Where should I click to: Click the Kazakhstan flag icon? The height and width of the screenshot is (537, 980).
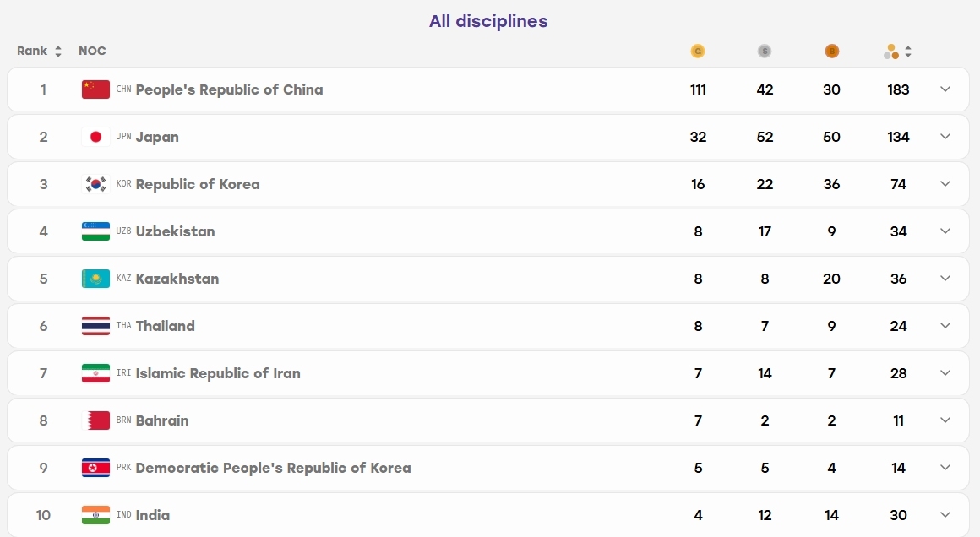[x=95, y=279]
